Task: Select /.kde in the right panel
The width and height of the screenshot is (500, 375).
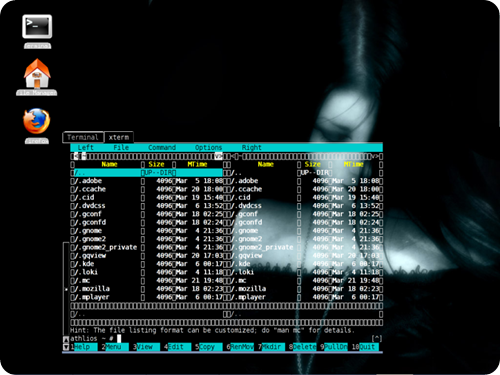Action: point(305,264)
